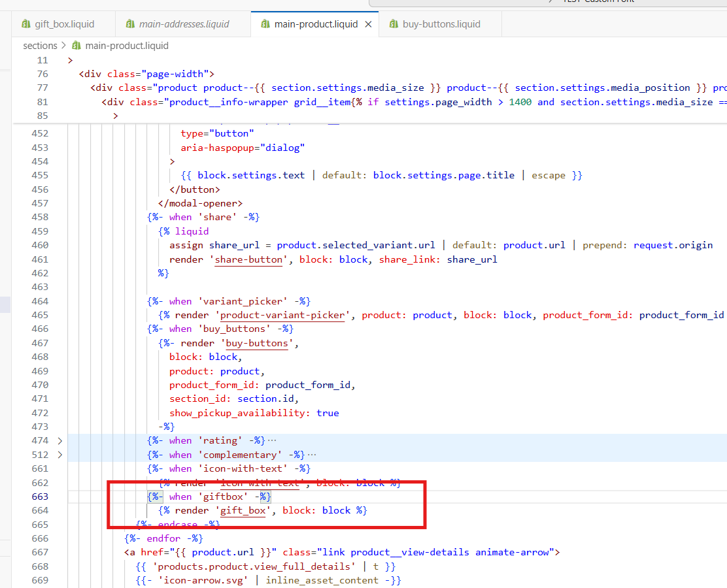Expand the folded block at line 474
Viewport: 727px width, 588px height.
pyautogui.click(x=60, y=441)
